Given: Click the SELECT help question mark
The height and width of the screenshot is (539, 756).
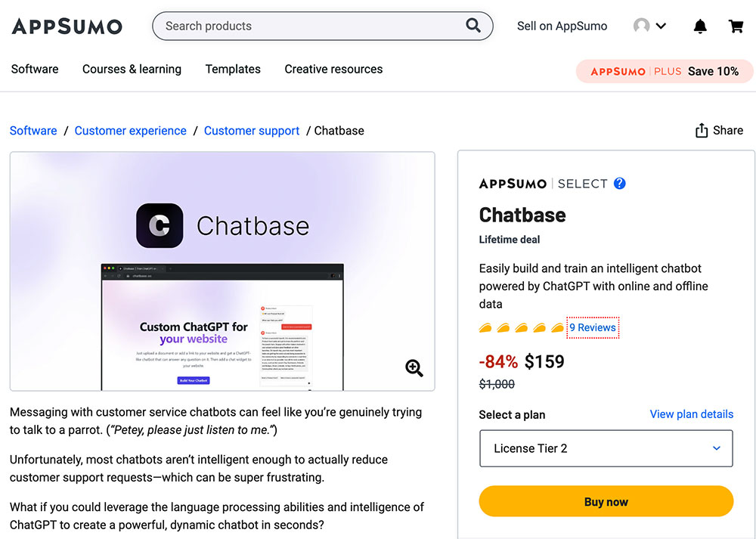Looking at the screenshot, I should 619,183.
